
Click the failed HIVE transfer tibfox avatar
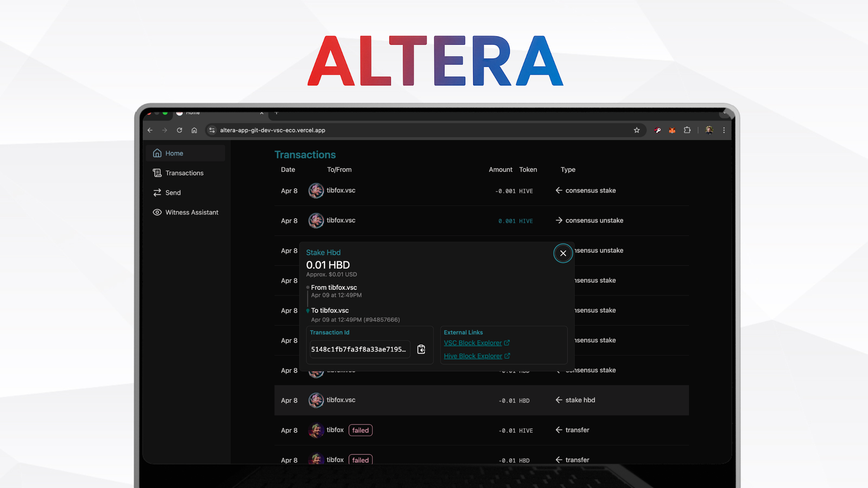click(316, 430)
